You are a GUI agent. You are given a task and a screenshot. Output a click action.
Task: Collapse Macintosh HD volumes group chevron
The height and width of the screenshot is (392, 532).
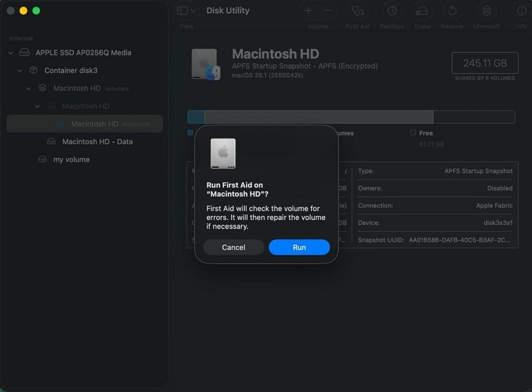point(29,88)
